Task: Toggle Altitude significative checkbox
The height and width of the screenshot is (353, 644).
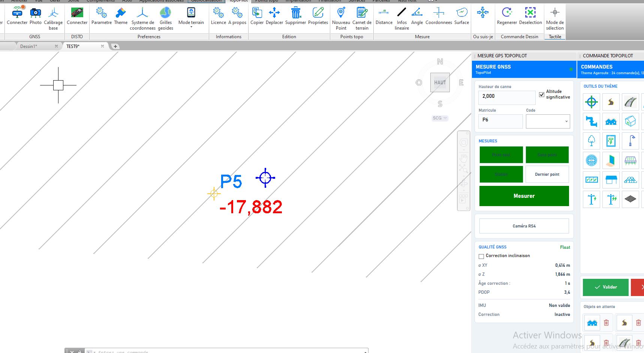Action: click(542, 94)
